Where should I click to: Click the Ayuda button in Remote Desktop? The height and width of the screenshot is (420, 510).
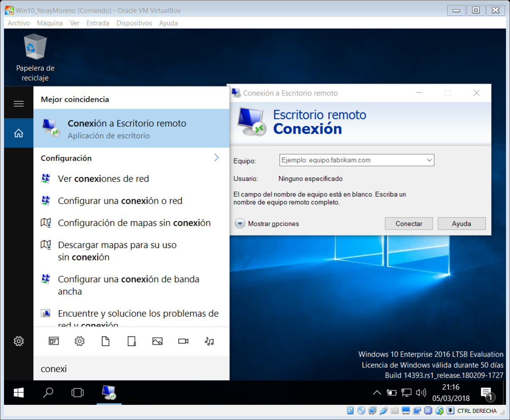[461, 224]
